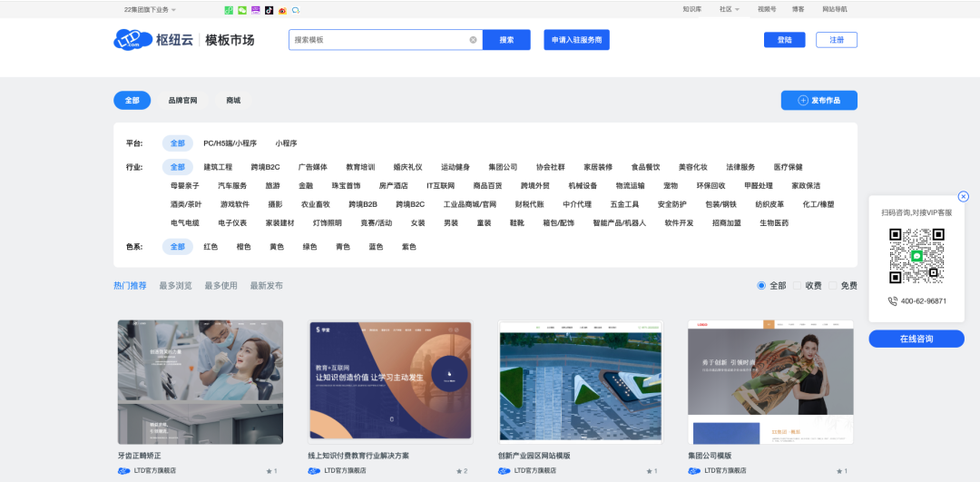Select the 全部 price radio button
This screenshot has width=980, height=482.
pyautogui.click(x=761, y=286)
